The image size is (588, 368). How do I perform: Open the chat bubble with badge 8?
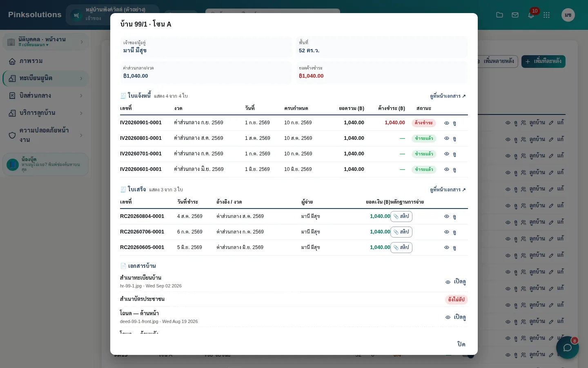(x=568, y=348)
